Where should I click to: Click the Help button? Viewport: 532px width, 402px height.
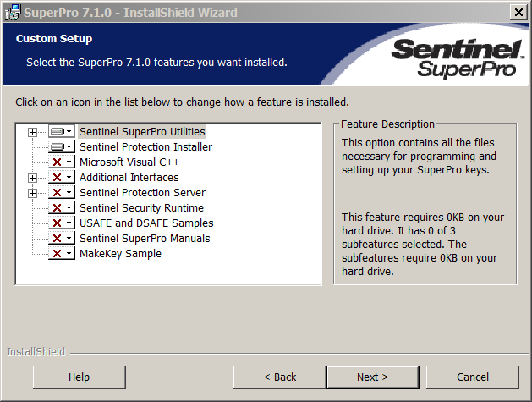coord(80,377)
